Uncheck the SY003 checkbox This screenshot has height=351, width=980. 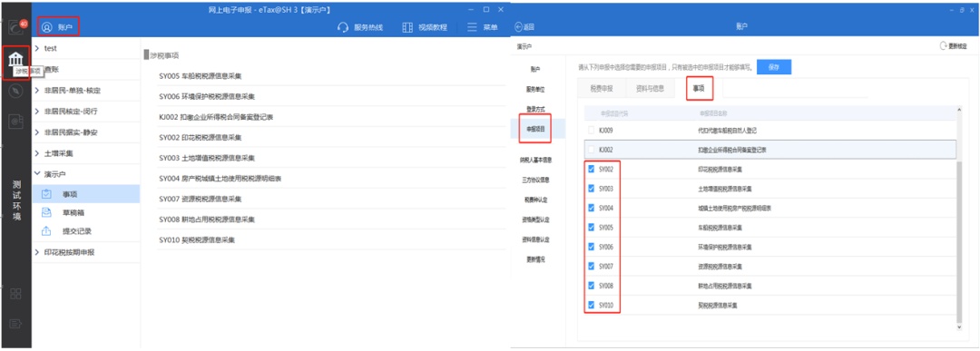(592, 189)
